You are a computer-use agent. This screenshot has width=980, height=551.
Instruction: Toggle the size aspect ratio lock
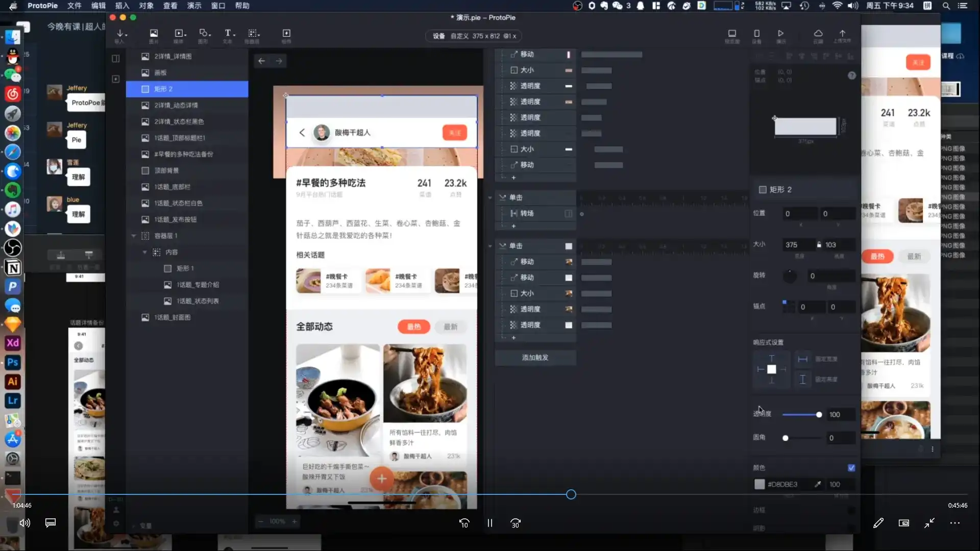819,245
